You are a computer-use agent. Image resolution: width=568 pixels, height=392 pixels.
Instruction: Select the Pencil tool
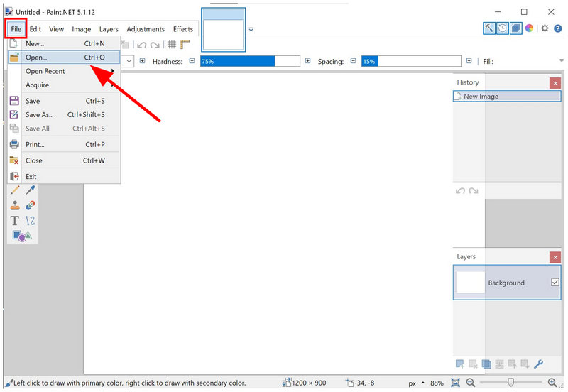[15, 190]
